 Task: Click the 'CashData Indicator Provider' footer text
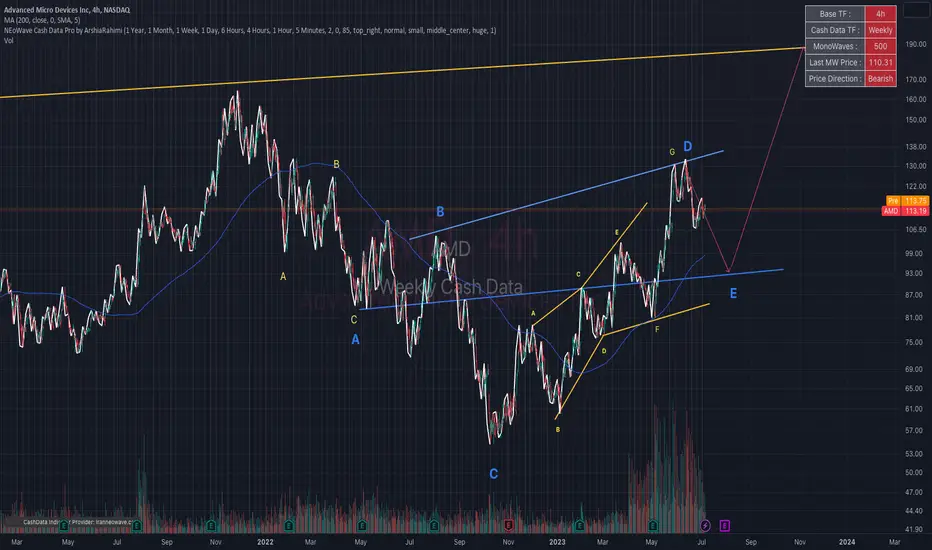pyautogui.click(x=77, y=522)
